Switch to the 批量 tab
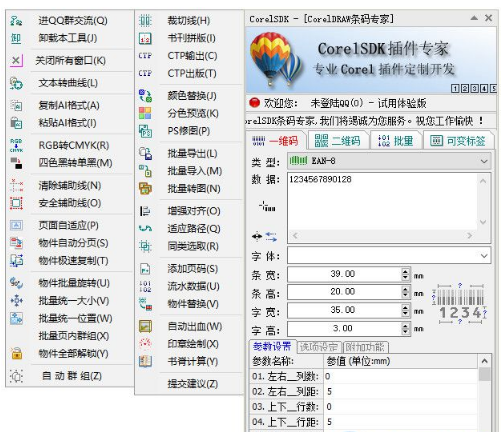The image size is (502, 432). point(396,141)
